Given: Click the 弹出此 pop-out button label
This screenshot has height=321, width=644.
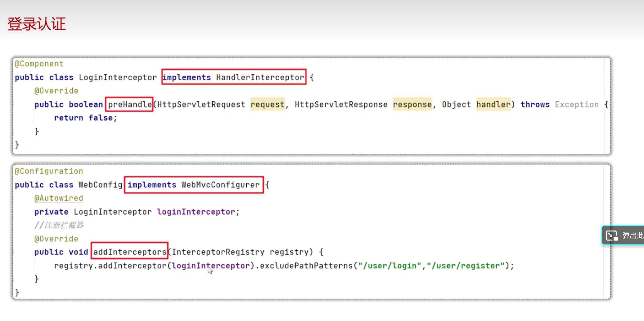Looking at the screenshot, I should coord(632,236).
